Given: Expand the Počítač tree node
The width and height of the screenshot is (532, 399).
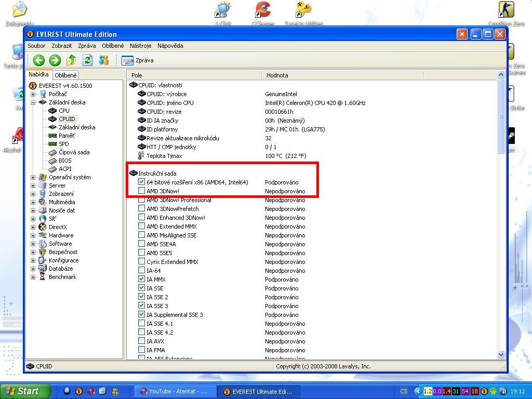Looking at the screenshot, I should 33,94.
